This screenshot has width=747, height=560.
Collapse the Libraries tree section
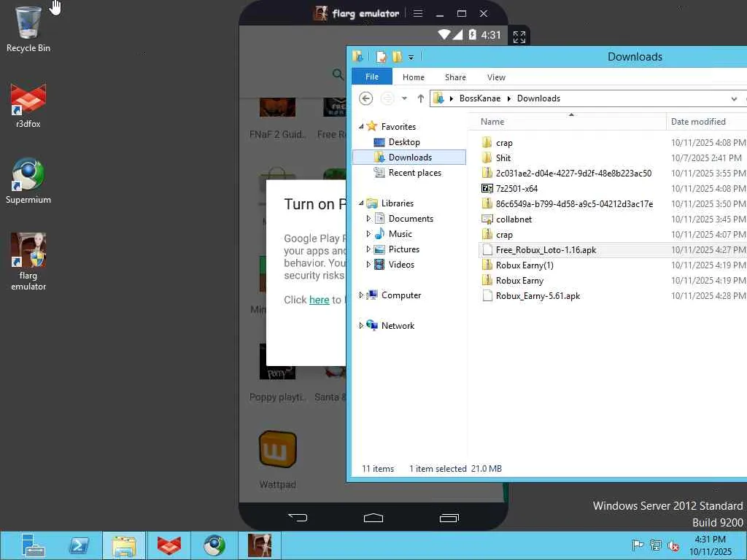361,203
